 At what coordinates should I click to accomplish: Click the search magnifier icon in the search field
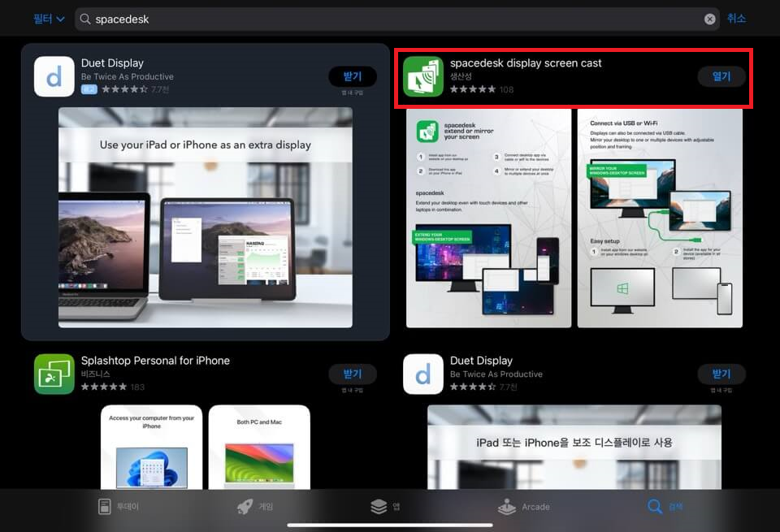(85, 19)
